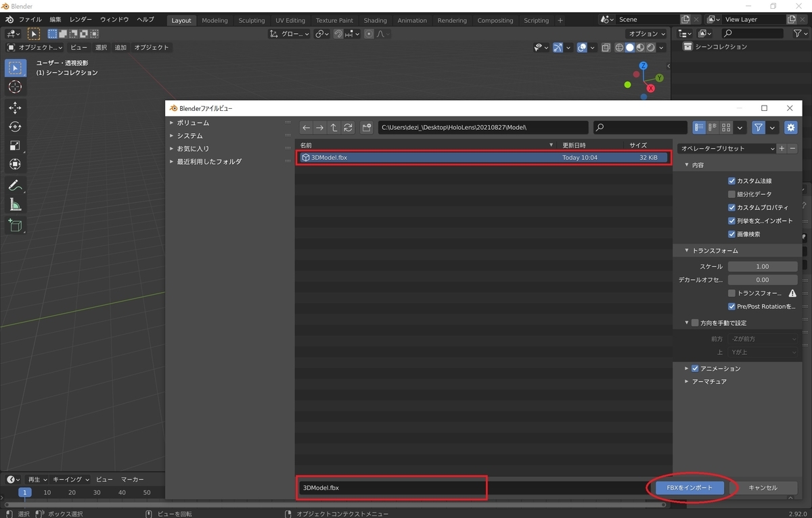
Task: Select the Transform tool
Action: (x=15, y=164)
